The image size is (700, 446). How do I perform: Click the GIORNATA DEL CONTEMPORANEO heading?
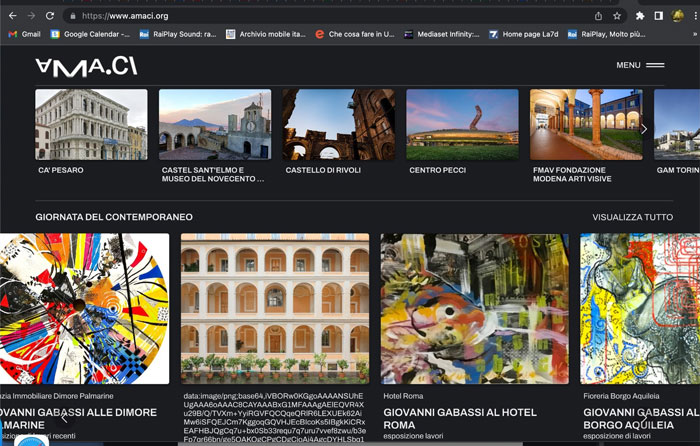pos(114,217)
